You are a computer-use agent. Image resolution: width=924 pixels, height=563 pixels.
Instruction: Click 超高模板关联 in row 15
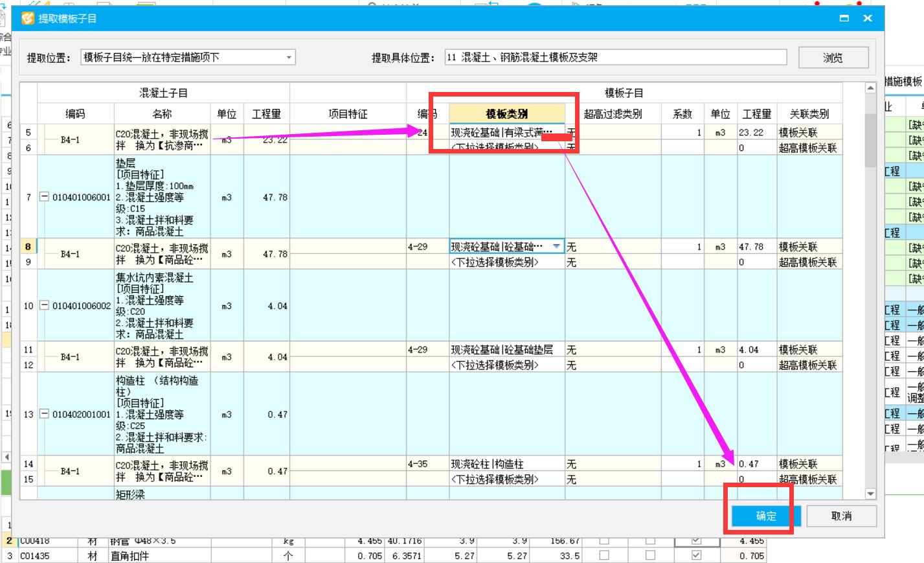pyautogui.click(x=808, y=479)
